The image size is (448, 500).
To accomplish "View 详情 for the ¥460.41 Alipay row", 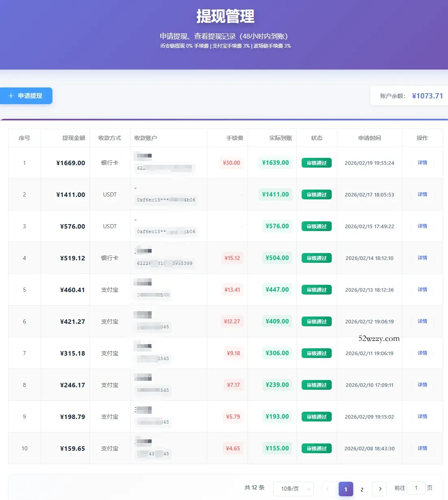I will [422, 290].
